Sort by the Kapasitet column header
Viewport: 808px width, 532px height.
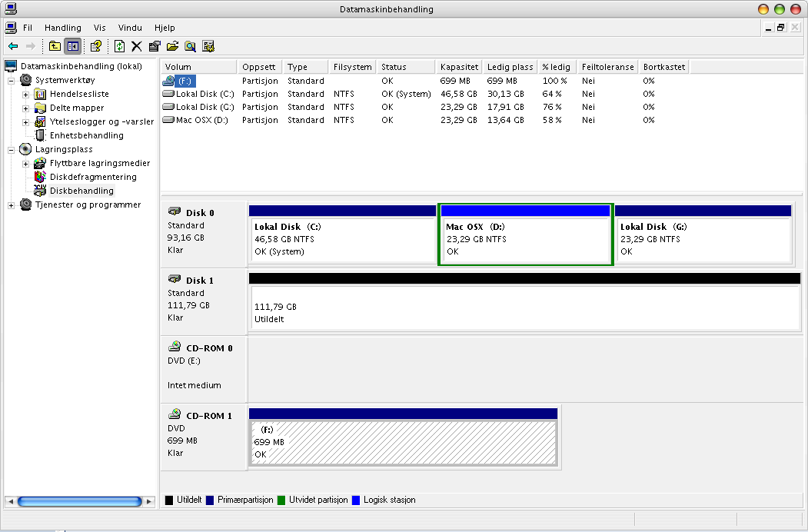(x=459, y=67)
